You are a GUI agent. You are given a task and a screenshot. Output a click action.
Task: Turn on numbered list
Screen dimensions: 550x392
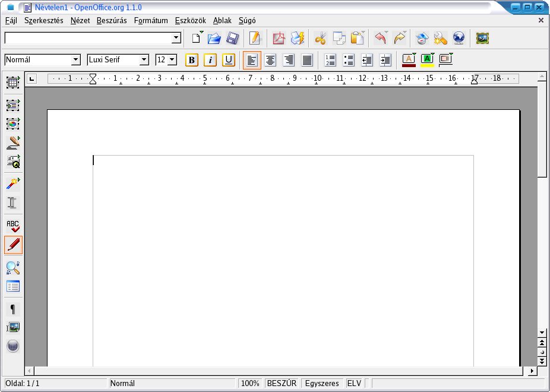(x=330, y=60)
